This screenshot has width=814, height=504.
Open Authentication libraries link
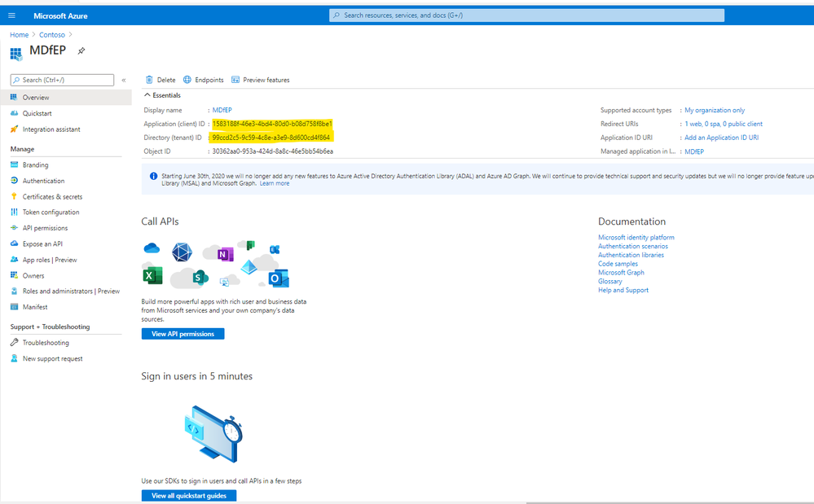(x=631, y=255)
